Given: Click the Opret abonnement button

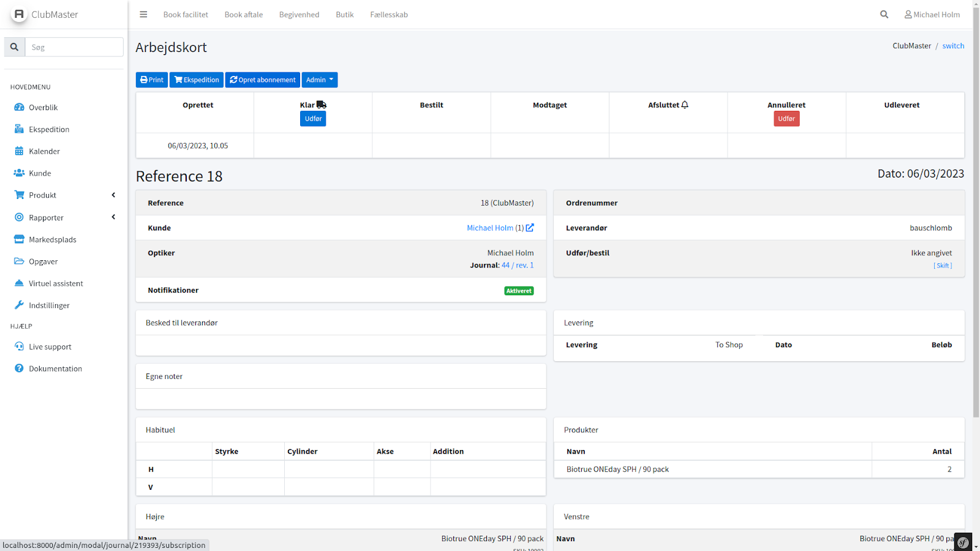Looking at the screenshot, I should 263,80.
